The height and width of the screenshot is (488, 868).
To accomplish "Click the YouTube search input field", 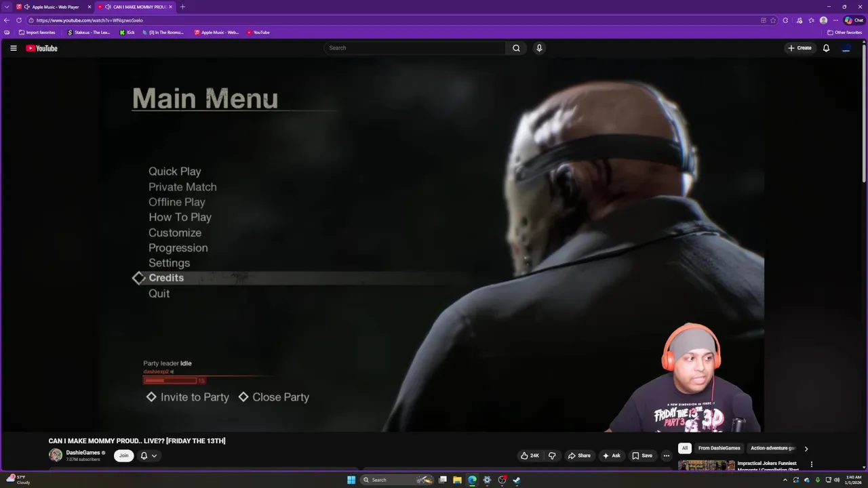I will (415, 48).
